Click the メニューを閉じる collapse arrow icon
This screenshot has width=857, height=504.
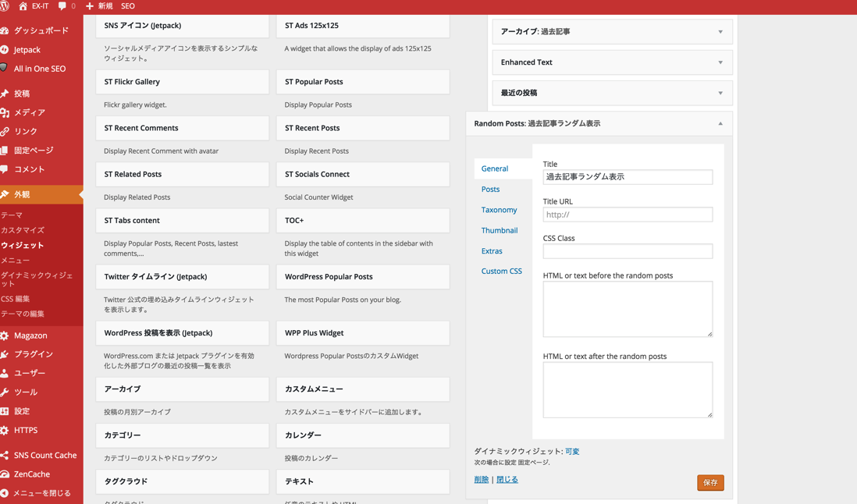(x=5, y=493)
